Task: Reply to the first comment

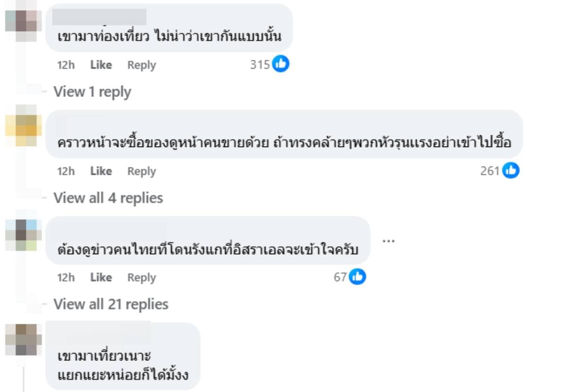Action: tap(141, 65)
